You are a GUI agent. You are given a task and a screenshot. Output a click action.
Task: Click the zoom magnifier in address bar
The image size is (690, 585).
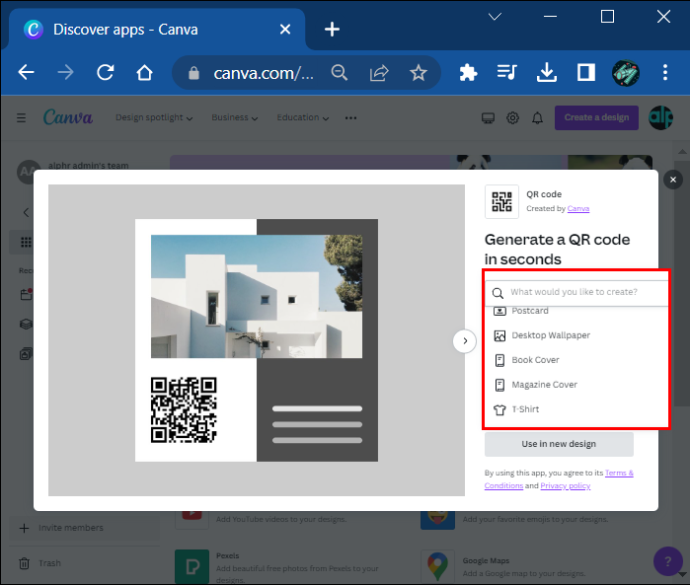coord(339,73)
